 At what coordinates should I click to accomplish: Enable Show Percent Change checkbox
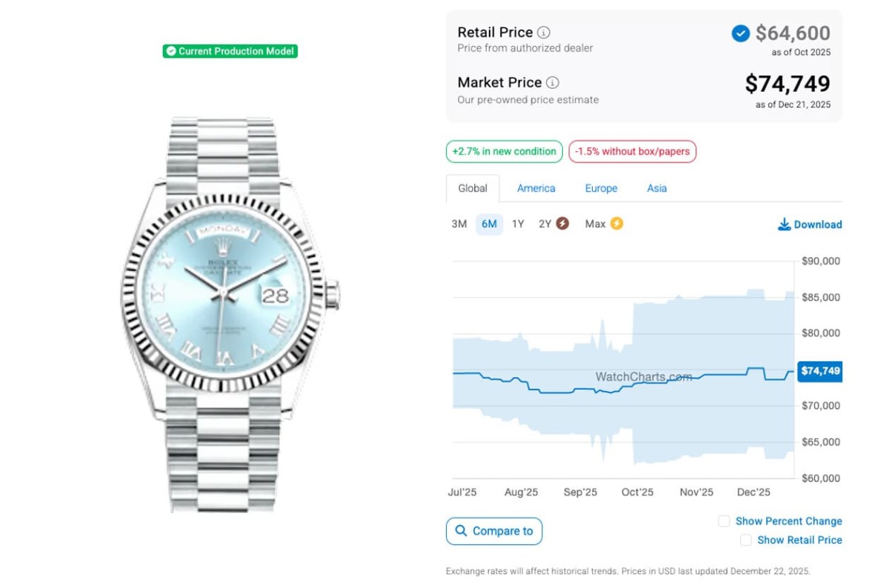pos(724,521)
